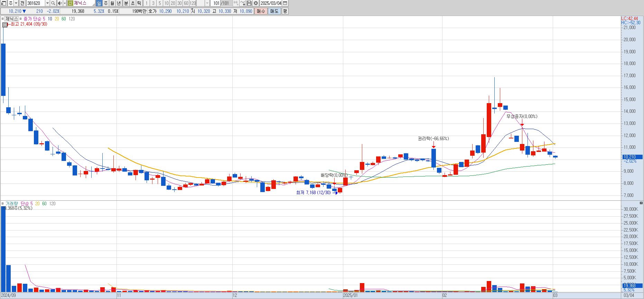
Task: Switch to 틱 tick period
Action: tap(139, 3)
